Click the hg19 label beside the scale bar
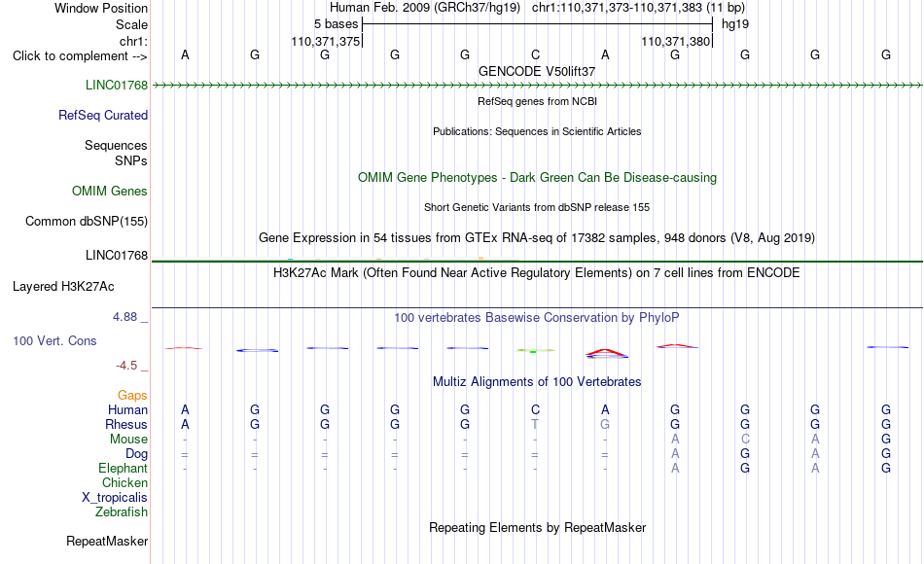This screenshot has height=564, width=924. pyautogui.click(x=735, y=24)
